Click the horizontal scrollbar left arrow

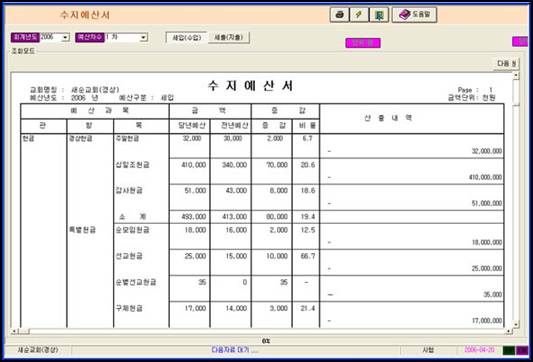[x=14, y=331]
